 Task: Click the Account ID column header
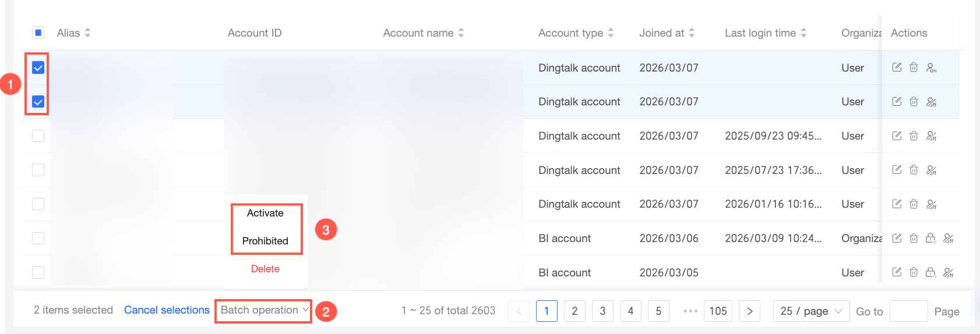pos(255,33)
